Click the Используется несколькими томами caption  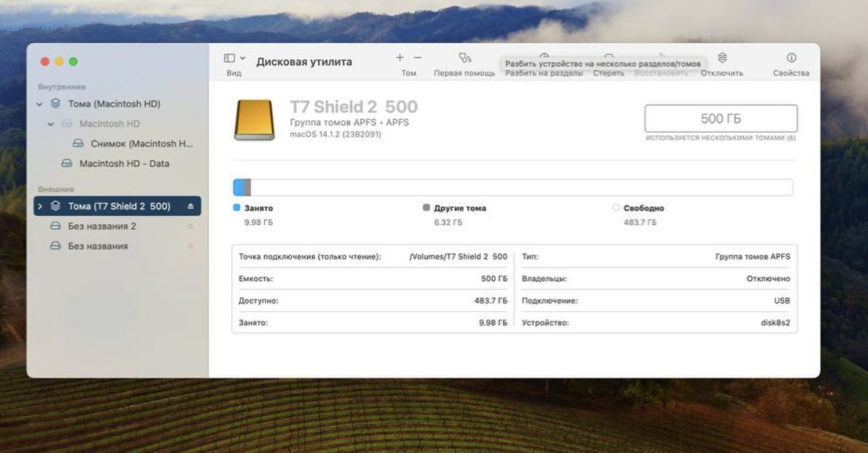pos(721,138)
